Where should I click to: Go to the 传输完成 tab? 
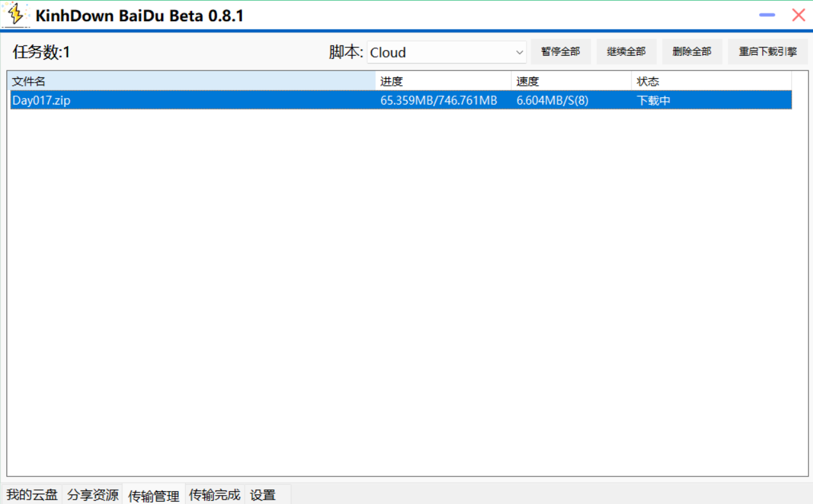point(215,494)
